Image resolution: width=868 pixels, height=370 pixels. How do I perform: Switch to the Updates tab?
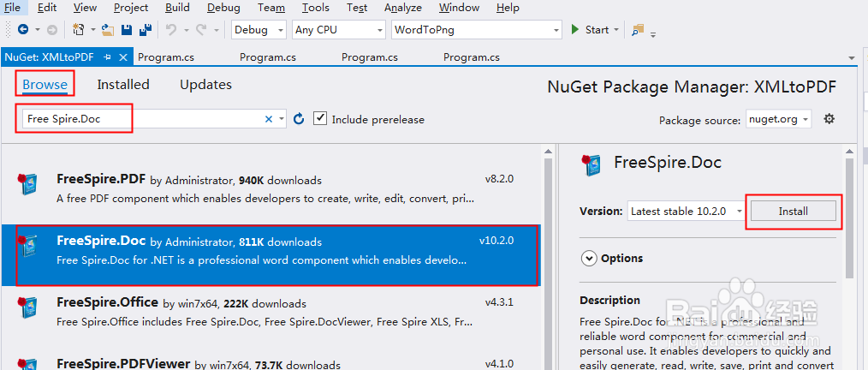click(205, 85)
